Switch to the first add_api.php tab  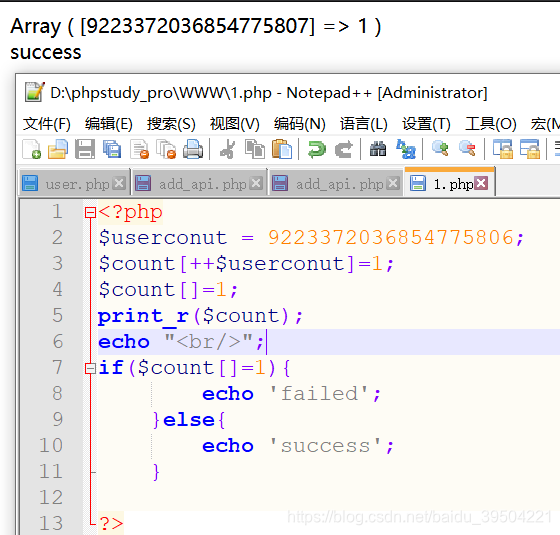[199, 184]
